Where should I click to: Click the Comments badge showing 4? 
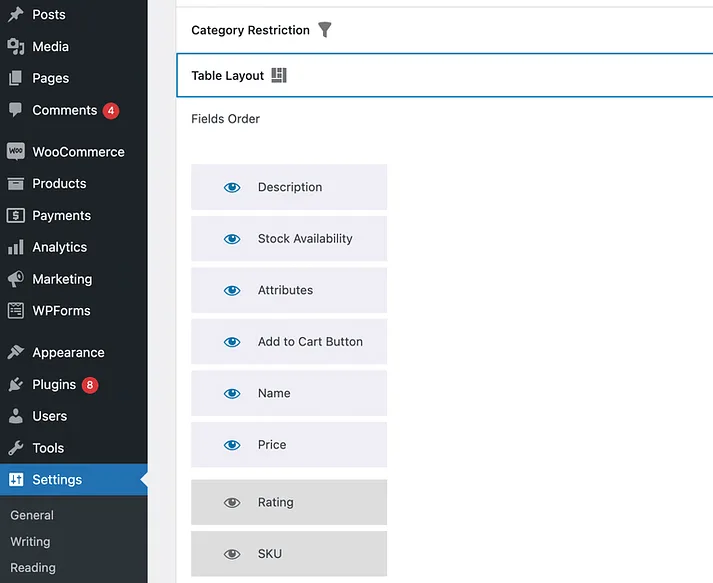pos(111,111)
